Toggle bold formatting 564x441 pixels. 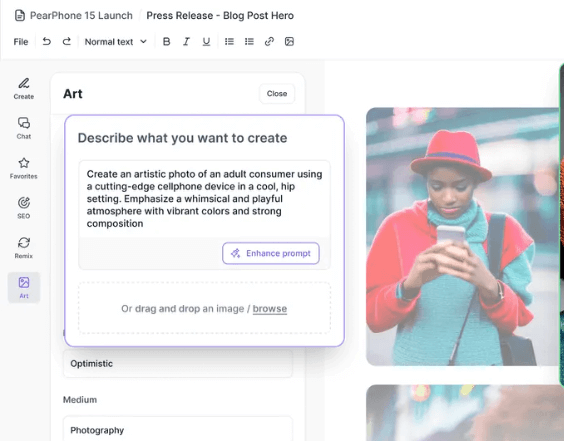pyautogui.click(x=166, y=42)
